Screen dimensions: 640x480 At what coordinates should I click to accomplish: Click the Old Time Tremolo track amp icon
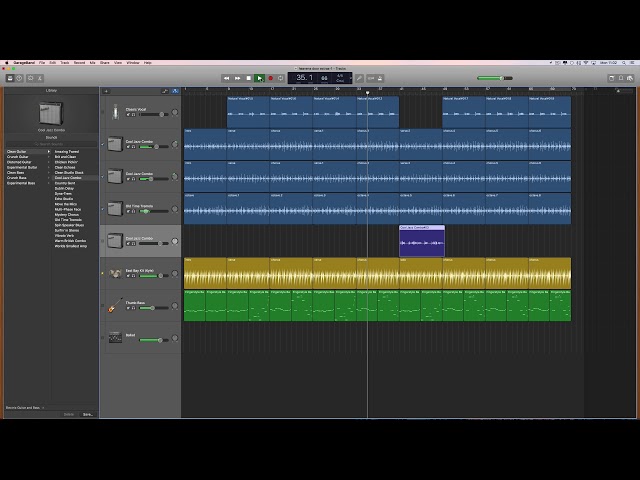pos(116,209)
